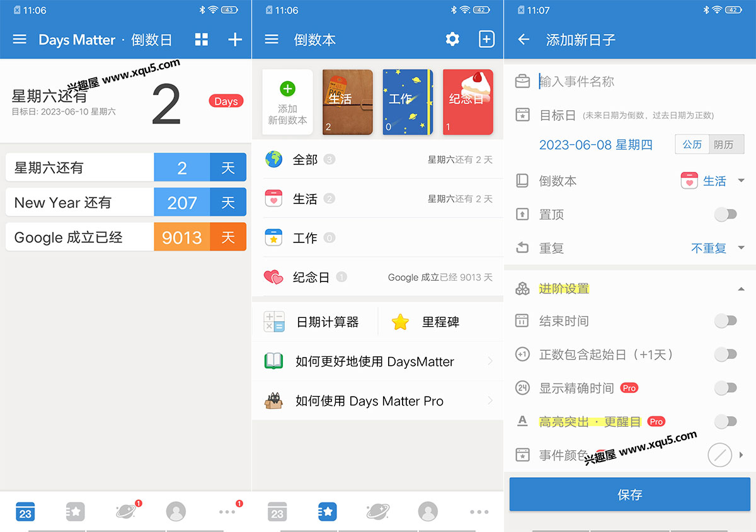Tap the plus icon in Days Matter header
Image resolution: width=756 pixels, height=532 pixels.
(x=235, y=40)
